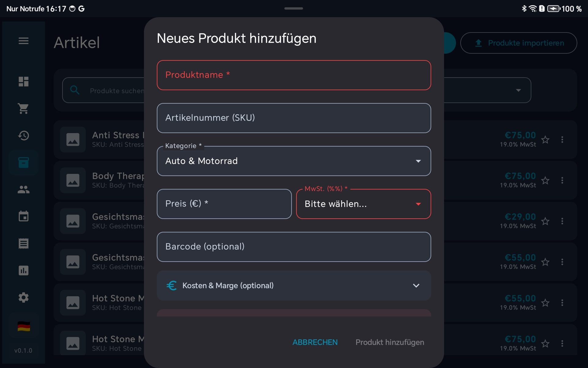Toggle favorite star on first €55,00 product
The height and width of the screenshot is (368, 588).
pos(545,262)
